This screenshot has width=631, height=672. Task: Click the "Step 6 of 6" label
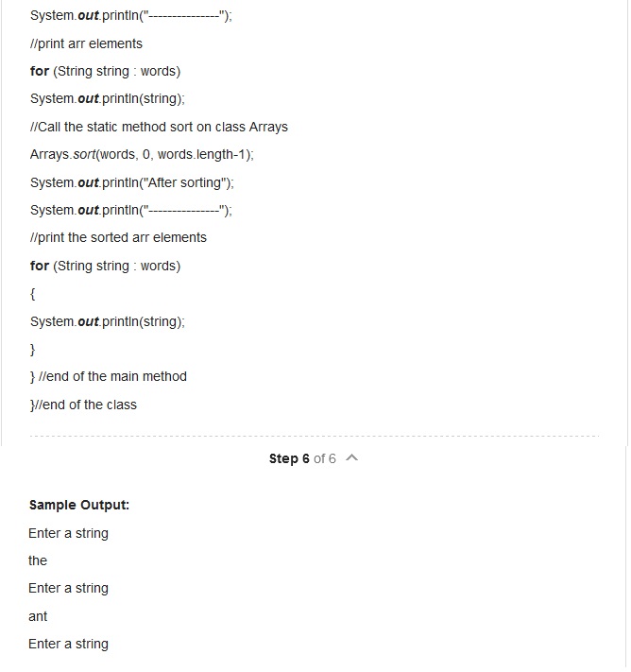pos(302,458)
